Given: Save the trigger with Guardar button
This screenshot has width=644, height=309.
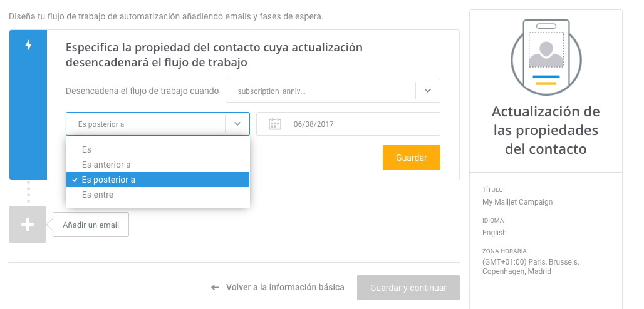Looking at the screenshot, I should 412,158.
